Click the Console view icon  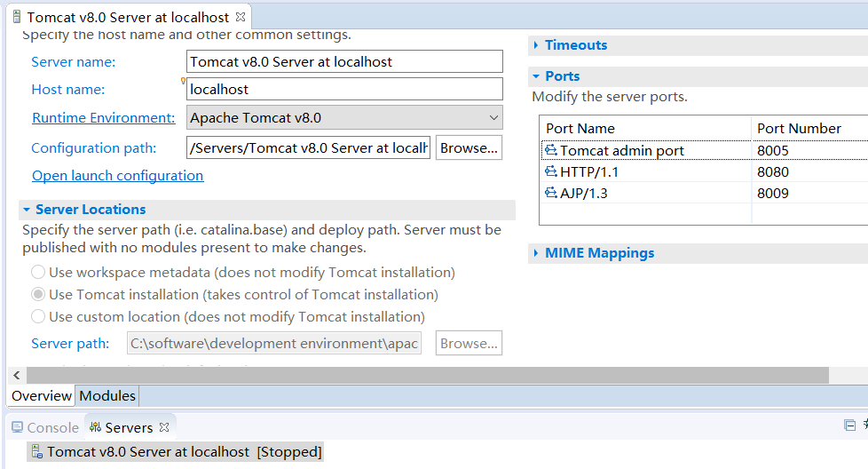(17, 428)
